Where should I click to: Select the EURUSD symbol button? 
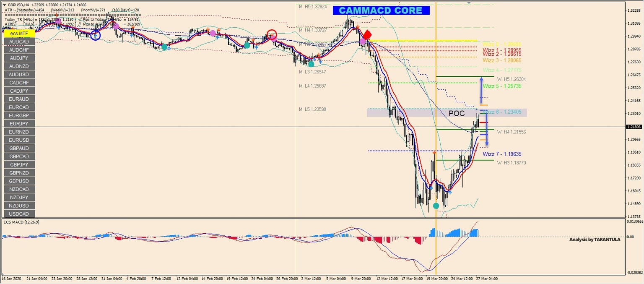click(x=19, y=140)
